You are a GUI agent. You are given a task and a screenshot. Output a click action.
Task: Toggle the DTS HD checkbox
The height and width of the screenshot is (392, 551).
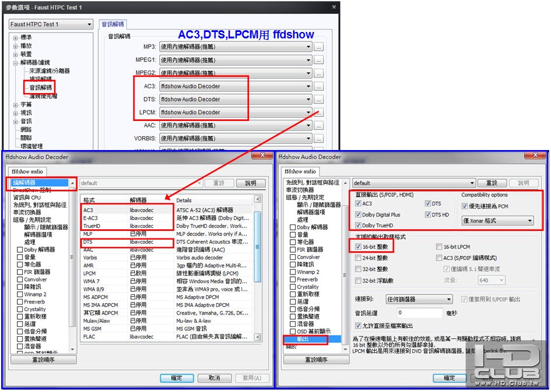coord(428,215)
